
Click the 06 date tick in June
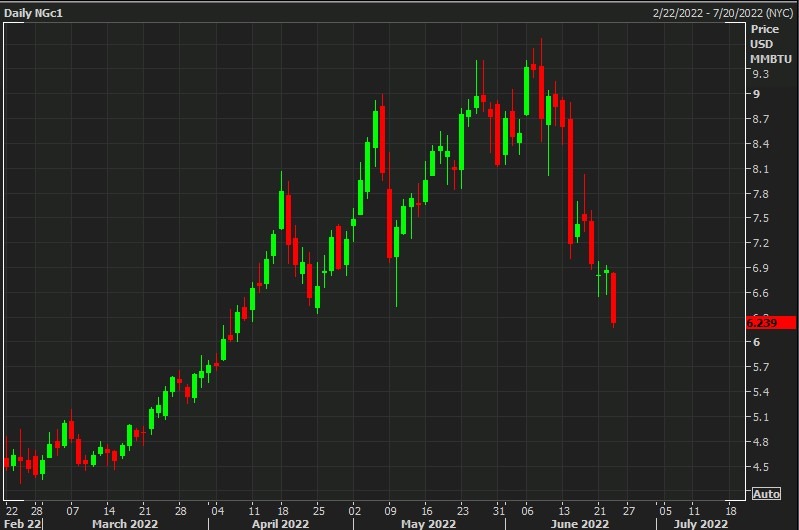tap(527, 511)
